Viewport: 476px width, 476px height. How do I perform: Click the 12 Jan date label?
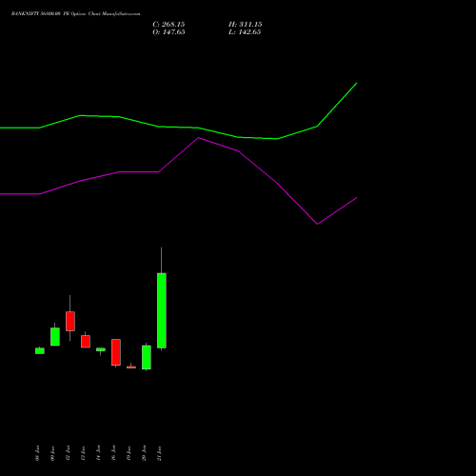point(68,453)
